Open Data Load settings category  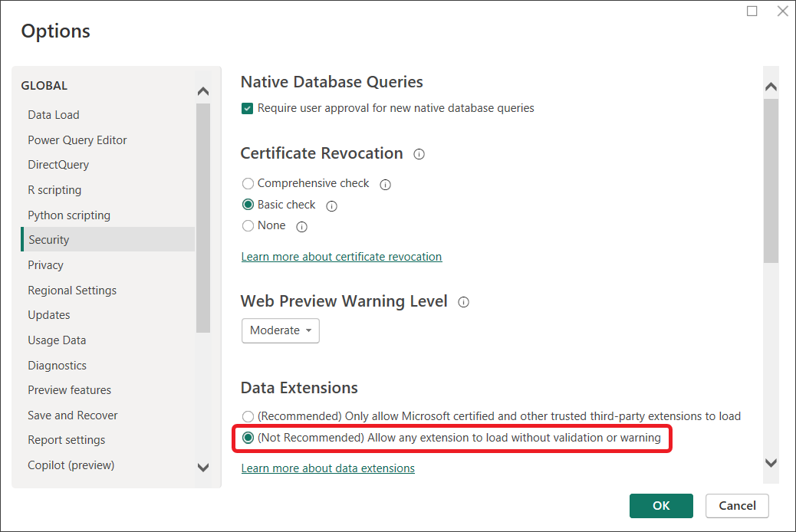tap(54, 115)
